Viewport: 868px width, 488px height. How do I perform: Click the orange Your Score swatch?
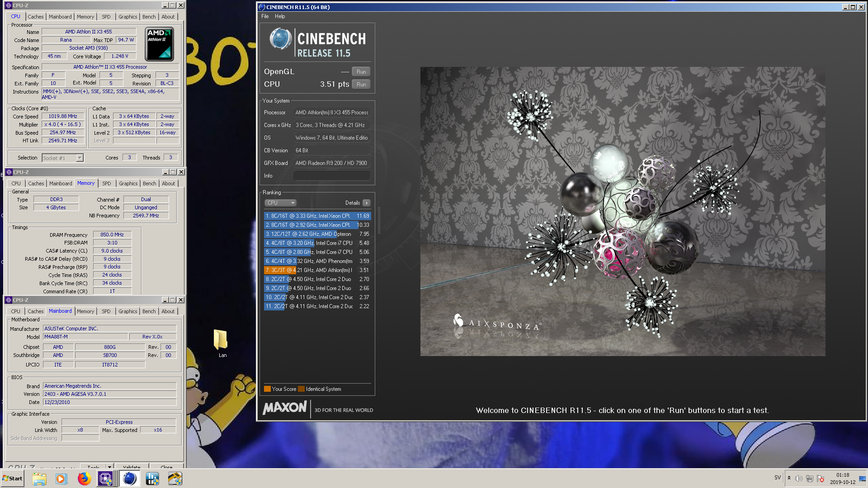tap(267, 389)
